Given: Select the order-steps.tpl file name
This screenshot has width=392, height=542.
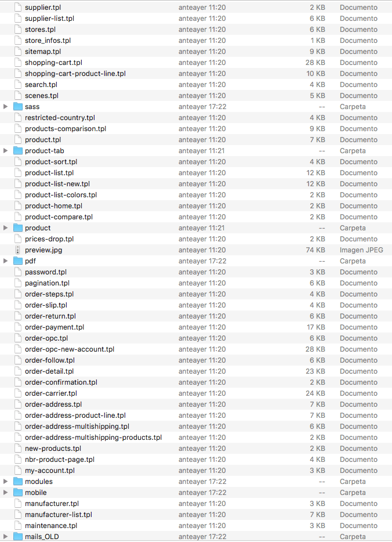Looking at the screenshot, I should point(49,294).
